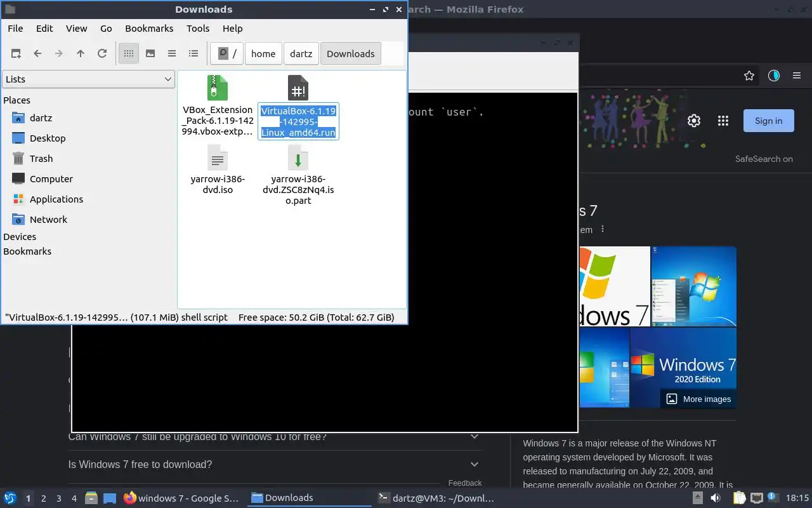Open the View menu
Image resolution: width=812 pixels, height=508 pixels.
pyautogui.click(x=76, y=29)
